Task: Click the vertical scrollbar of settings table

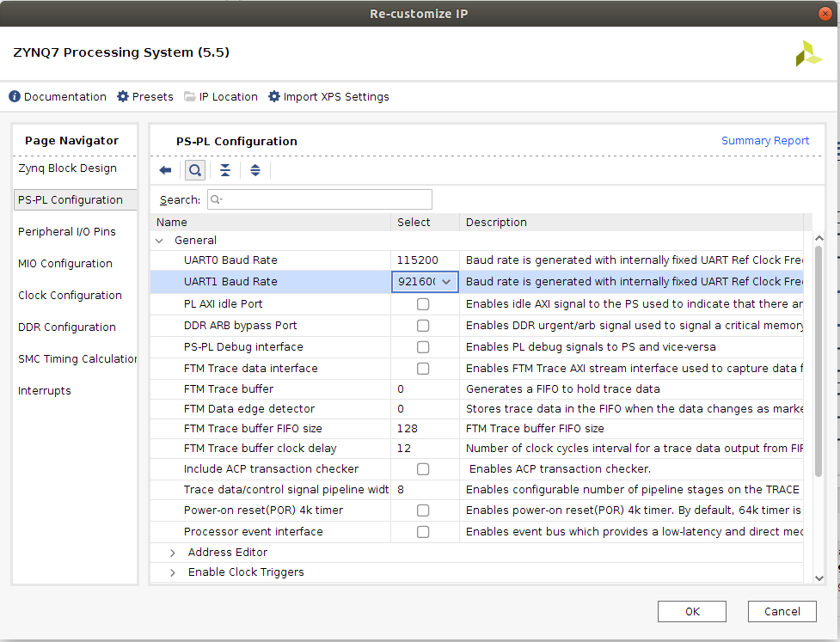Action: click(818, 361)
